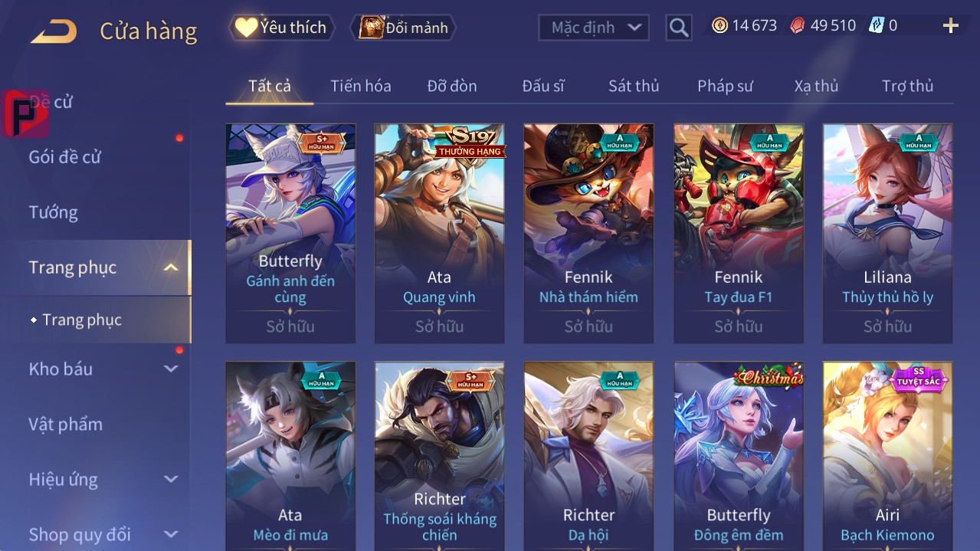
Task: Expand the Hiệu ứng sidebar section
Action: [x=171, y=479]
